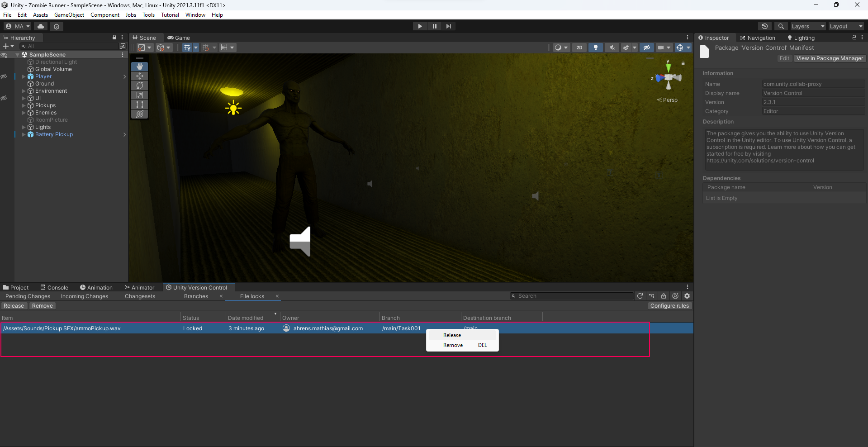Expand the Enemies object in Hierarchy
Image resolution: width=868 pixels, height=447 pixels.
point(24,113)
